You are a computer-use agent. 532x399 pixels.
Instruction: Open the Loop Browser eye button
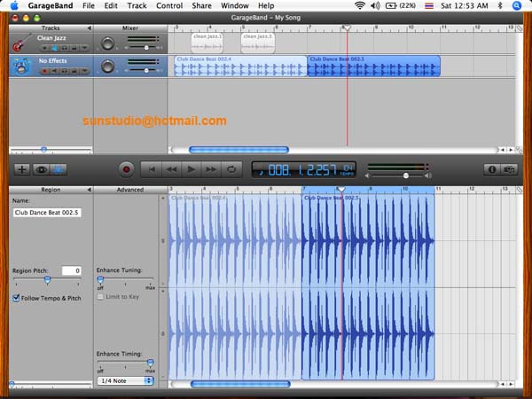pyautogui.click(x=42, y=169)
